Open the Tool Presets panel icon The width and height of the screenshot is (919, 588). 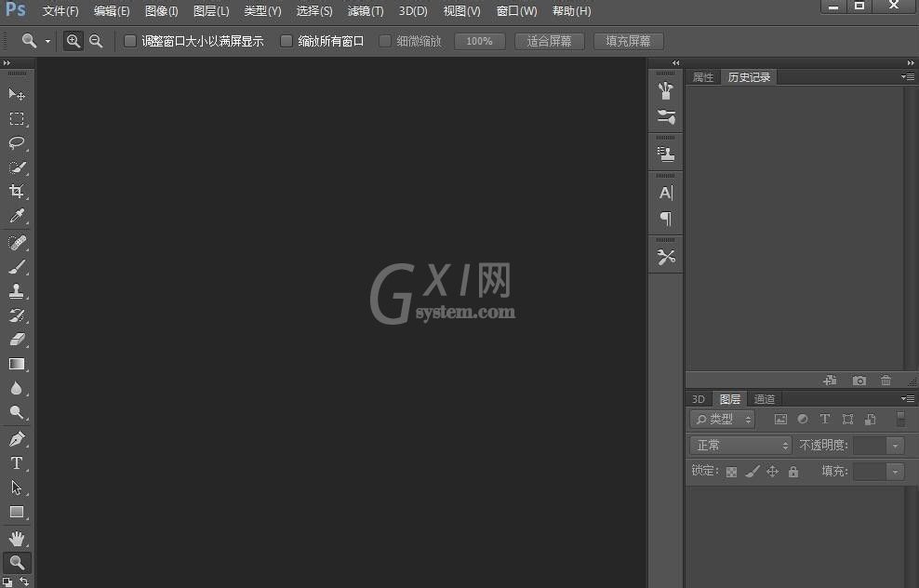coord(666,257)
